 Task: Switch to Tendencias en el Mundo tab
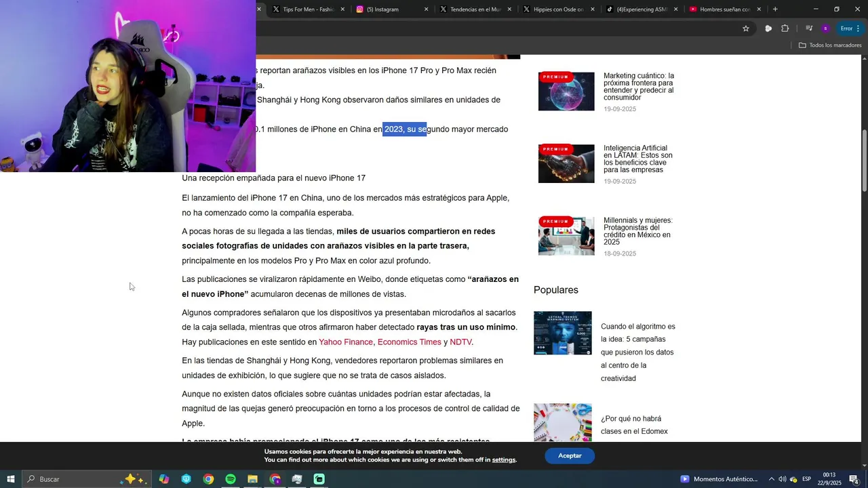pos(475,9)
